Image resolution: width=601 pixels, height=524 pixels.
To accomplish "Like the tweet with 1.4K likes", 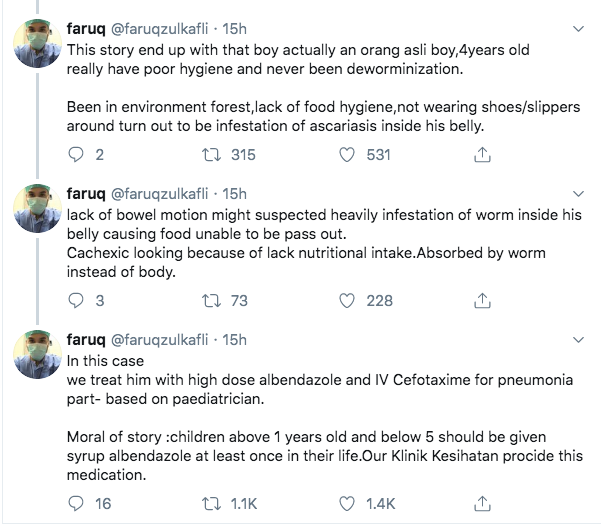I will coord(347,504).
